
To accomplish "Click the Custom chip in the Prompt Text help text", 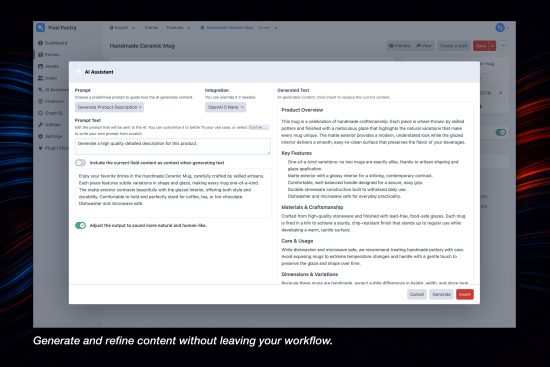I will [259, 127].
